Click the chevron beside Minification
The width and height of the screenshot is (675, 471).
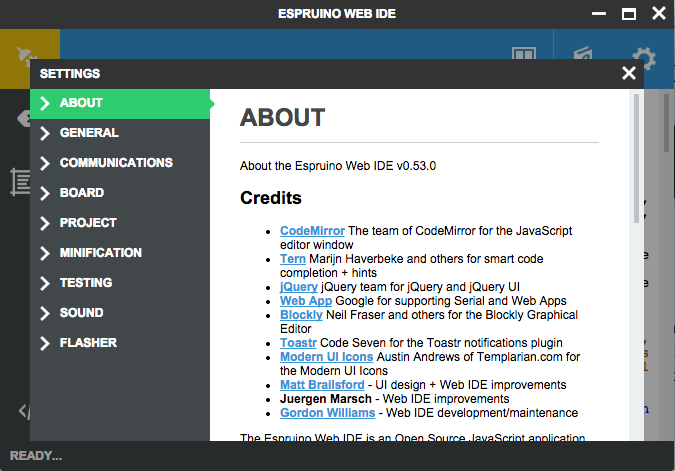(45, 253)
